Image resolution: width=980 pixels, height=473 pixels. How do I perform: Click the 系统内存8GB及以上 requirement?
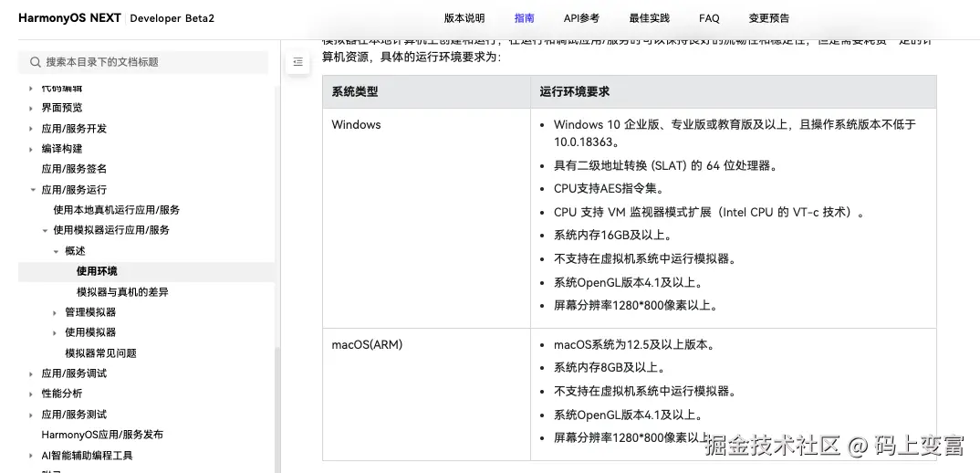tap(610, 368)
